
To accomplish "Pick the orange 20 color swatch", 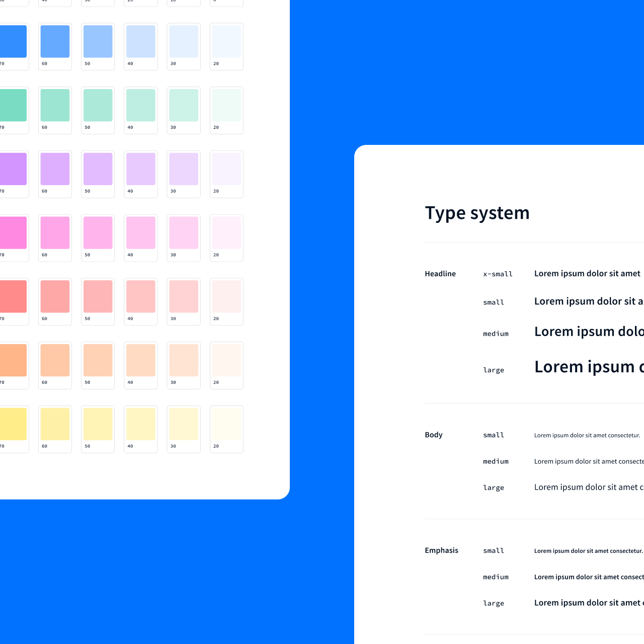I will click(x=226, y=360).
